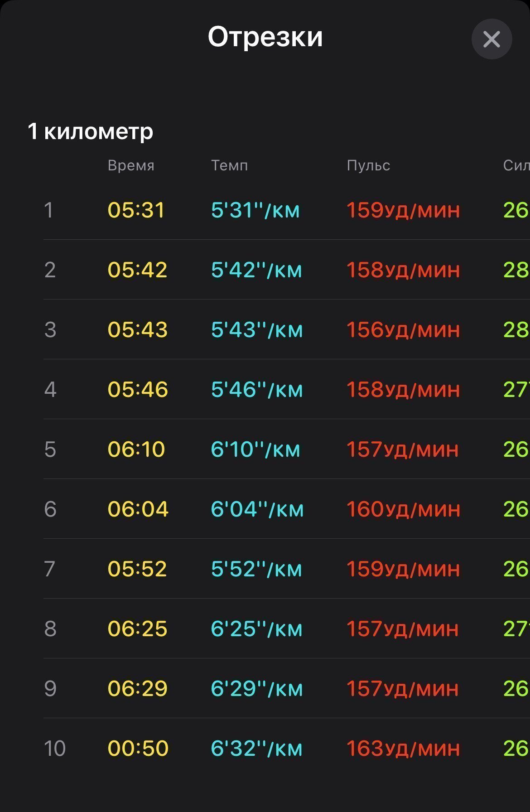Tap split 9 time 06:29
The width and height of the screenshot is (530, 812).
[x=138, y=689]
